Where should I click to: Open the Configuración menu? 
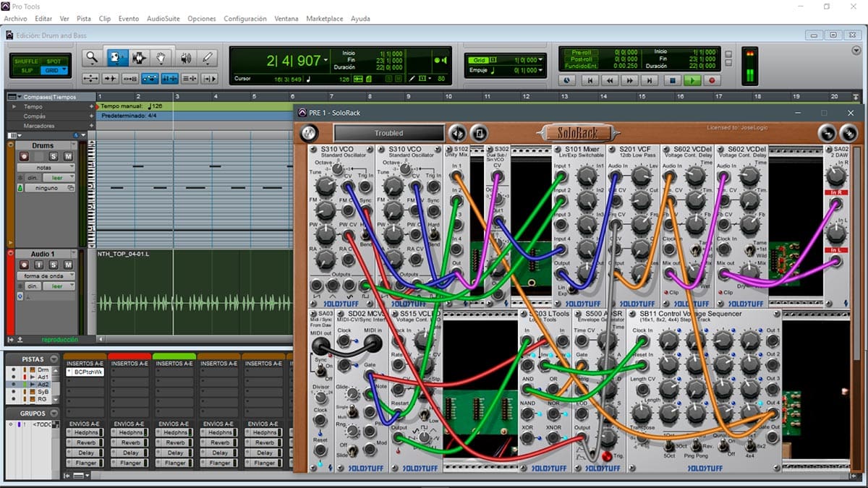[244, 18]
